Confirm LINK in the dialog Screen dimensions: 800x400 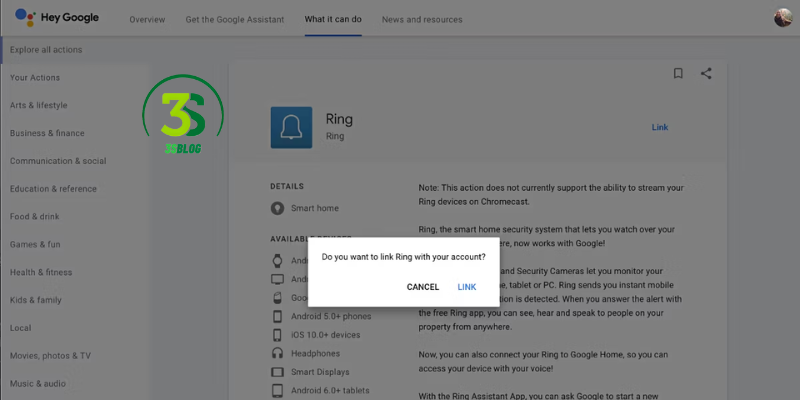click(x=467, y=287)
